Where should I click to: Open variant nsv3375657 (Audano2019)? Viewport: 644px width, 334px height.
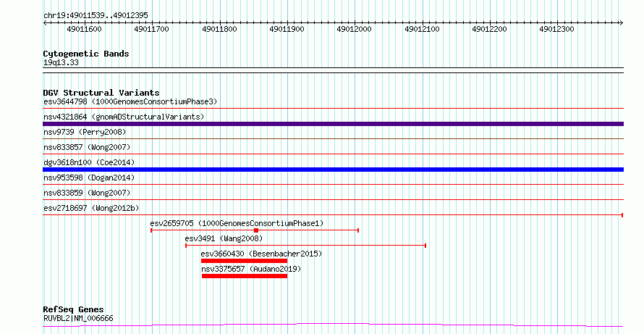251,269
